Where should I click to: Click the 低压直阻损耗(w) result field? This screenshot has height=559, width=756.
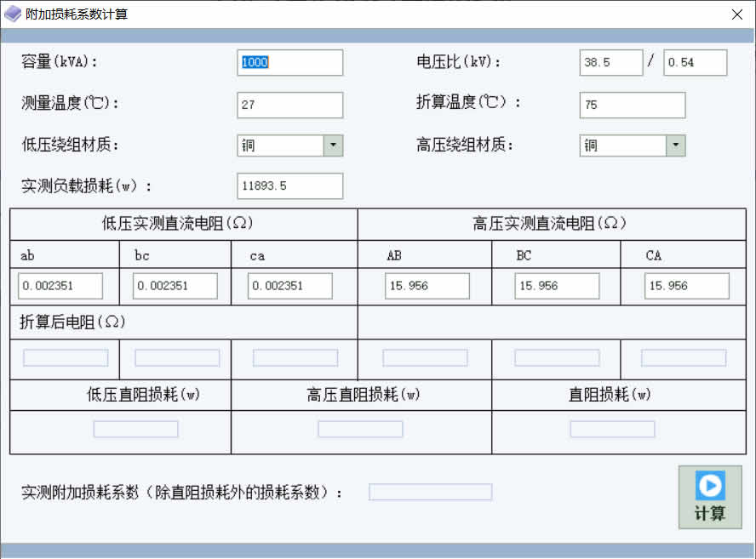point(135,429)
